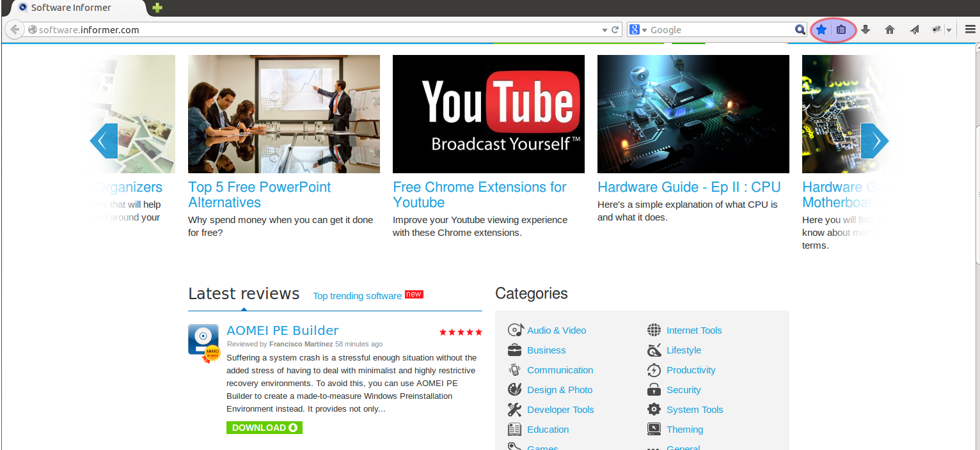
Task: Click the Developer Tools wrench icon
Action: [x=514, y=409]
